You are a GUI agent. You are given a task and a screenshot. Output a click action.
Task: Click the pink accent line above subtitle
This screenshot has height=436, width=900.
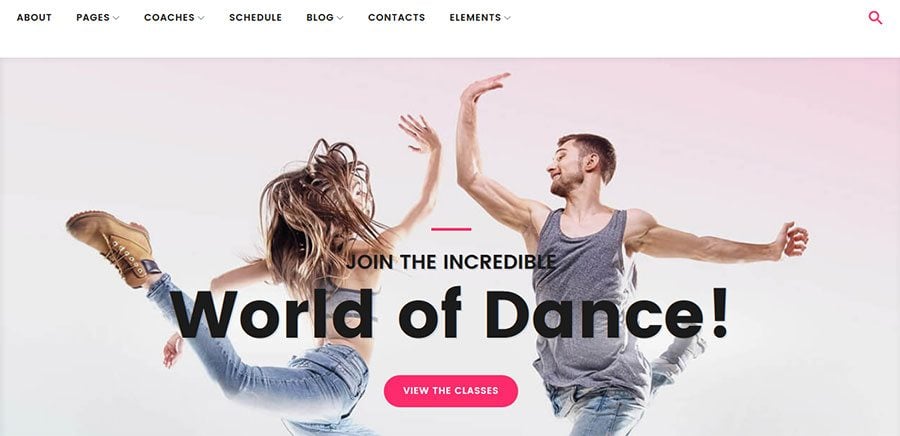coord(451,229)
